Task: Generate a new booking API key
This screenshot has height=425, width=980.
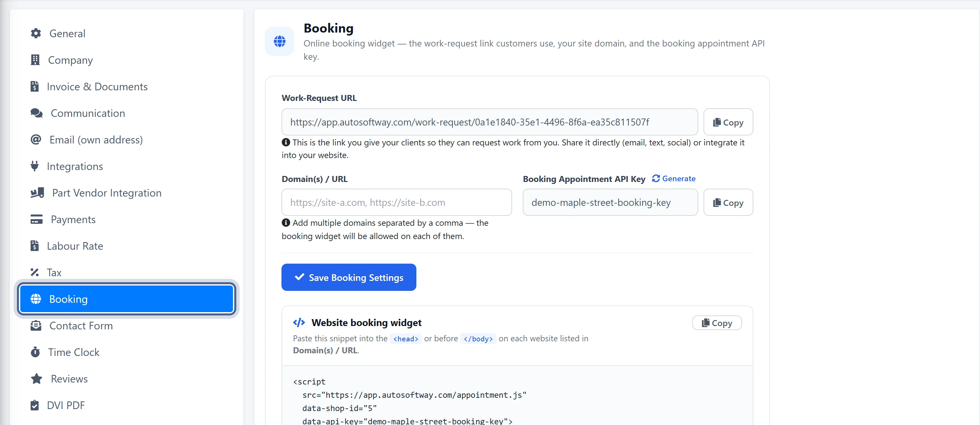Action: click(x=673, y=178)
